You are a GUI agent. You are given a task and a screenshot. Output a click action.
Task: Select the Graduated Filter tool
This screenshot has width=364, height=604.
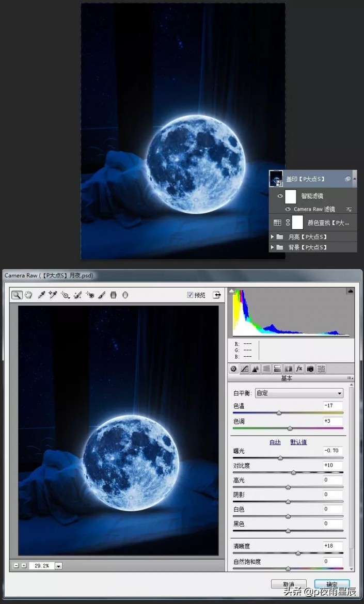[x=114, y=295]
